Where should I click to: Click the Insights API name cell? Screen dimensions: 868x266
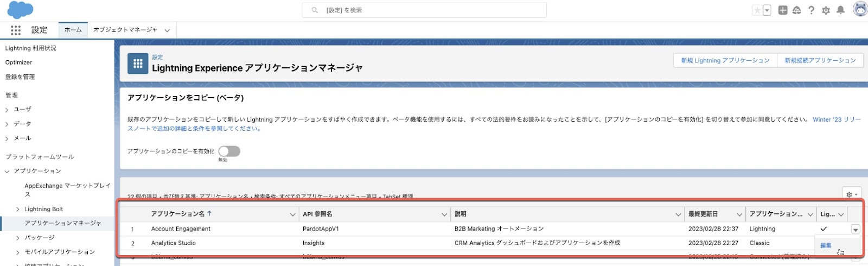coord(314,243)
